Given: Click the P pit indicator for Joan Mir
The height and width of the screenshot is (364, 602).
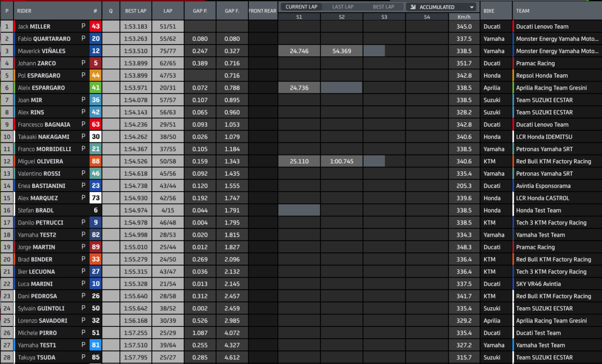Looking at the screenshot, I should tap(83, 100).
